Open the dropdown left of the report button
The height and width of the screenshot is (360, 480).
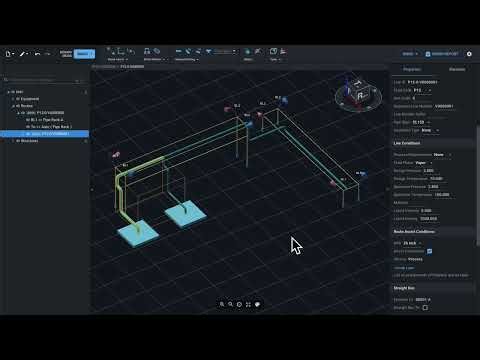(410, 54)
